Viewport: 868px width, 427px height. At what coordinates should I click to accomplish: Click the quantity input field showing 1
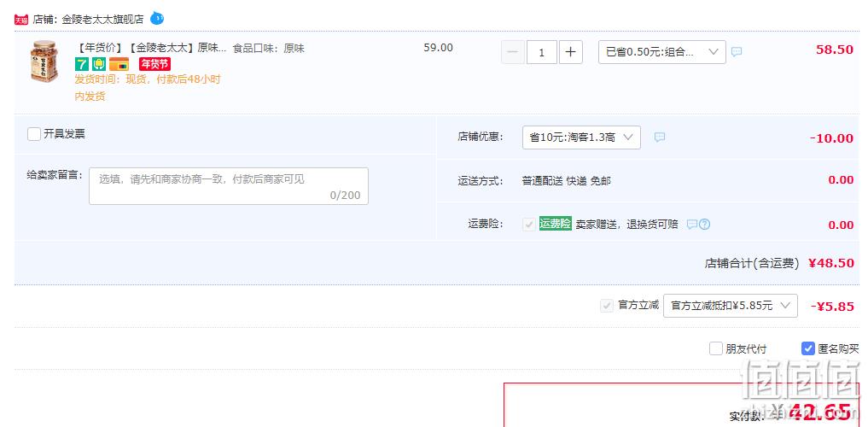(x=541, y=53)
